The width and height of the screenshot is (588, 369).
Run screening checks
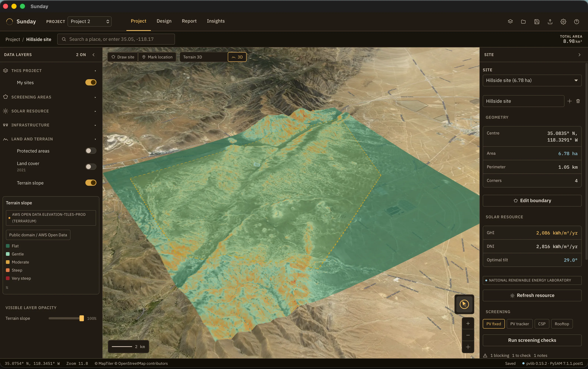point(532,340)
